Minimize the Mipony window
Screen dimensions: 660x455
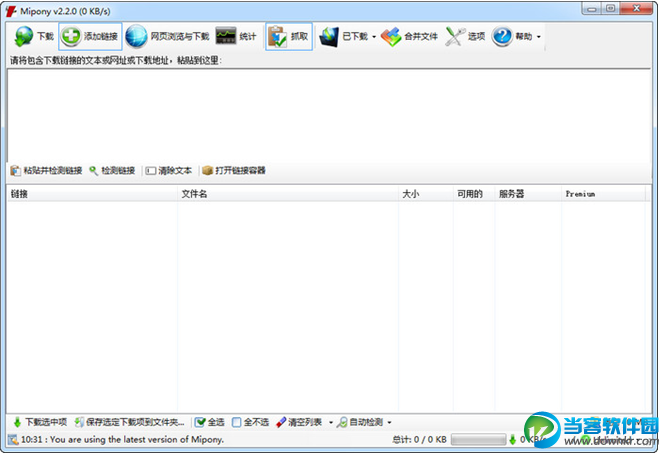coord(592,9)
